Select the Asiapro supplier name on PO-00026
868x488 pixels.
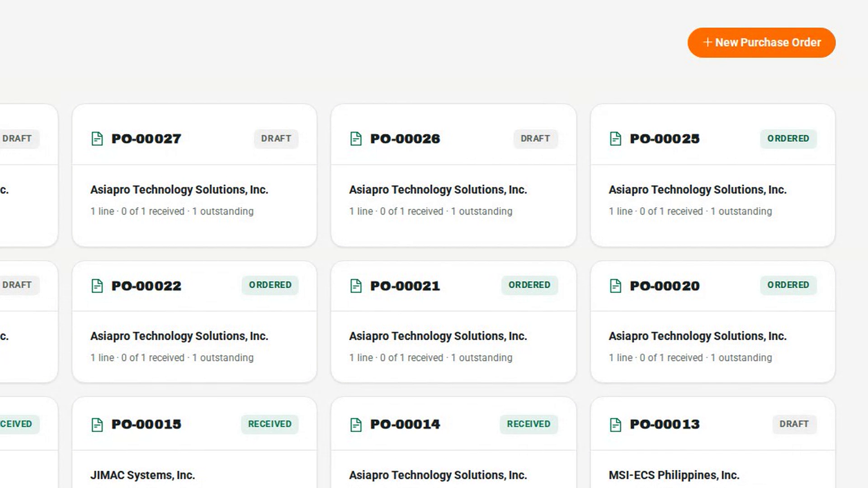click(x=438, y=190)
